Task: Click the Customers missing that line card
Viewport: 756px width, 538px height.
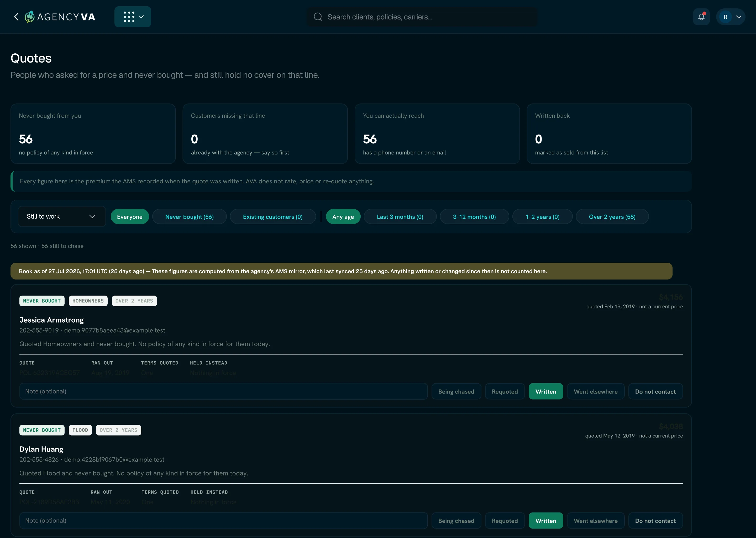Action: (x=265, y=134)
